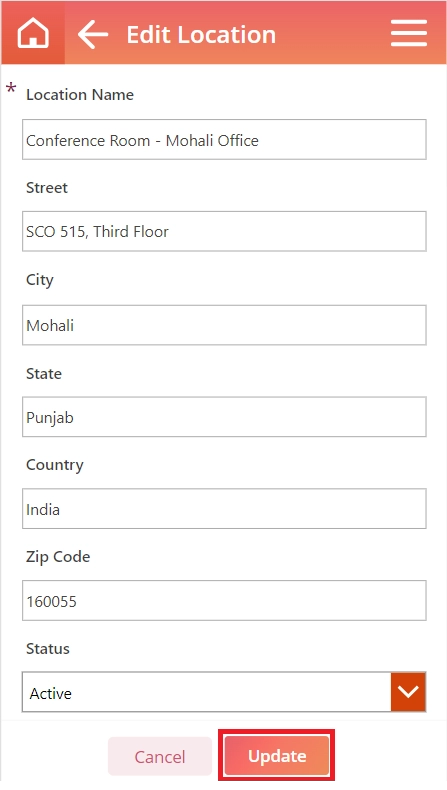Click the Zip Code label
This screenshot has width=447, height=790.
(58, 557)
